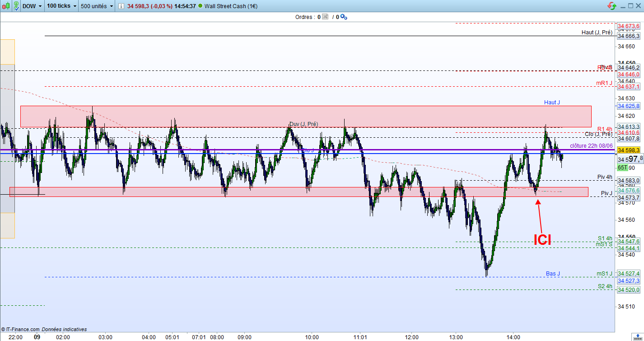Click the 14:00 time axis marker
This screenshot has height=341, width=644.
tap(513, 337)
